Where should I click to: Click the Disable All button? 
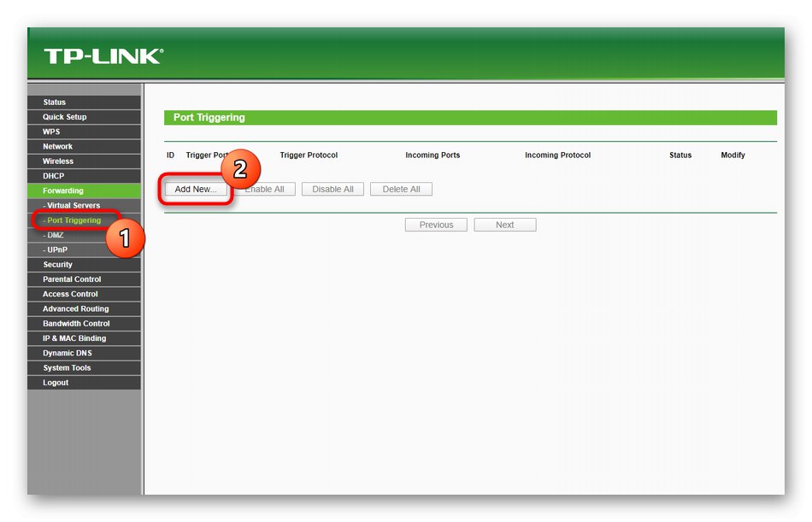click(333, 189)
